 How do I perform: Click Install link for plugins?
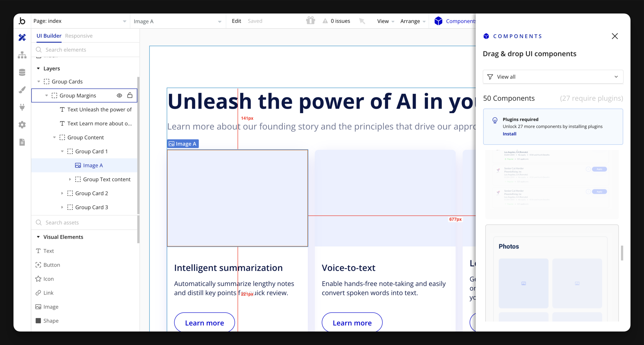click(509, 134)
